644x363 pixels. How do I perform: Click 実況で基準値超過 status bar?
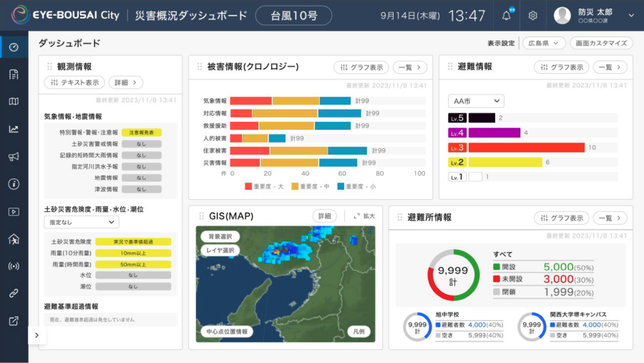(133, 242)
